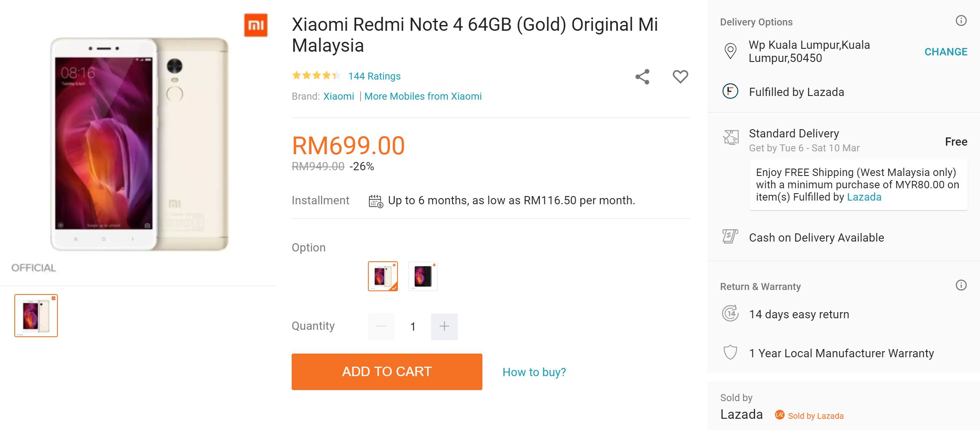Open Delivery Options info icon
The image size is (980, 436).
pyautogui.click(x=961, y=21)
